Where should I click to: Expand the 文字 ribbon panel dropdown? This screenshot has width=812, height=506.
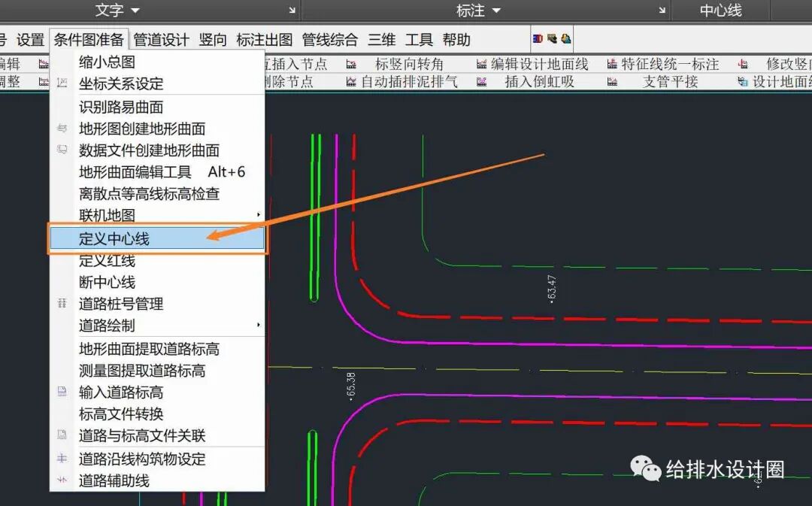135,11
